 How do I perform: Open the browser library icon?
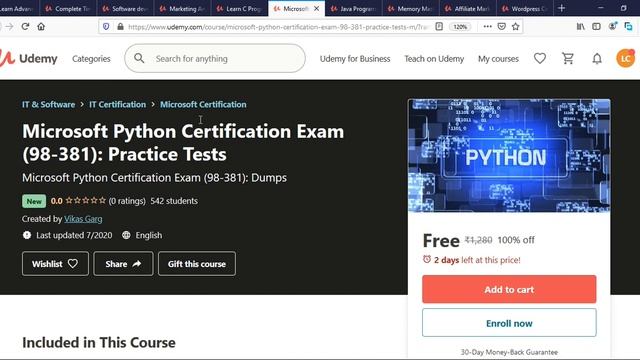tap(580, 27)
